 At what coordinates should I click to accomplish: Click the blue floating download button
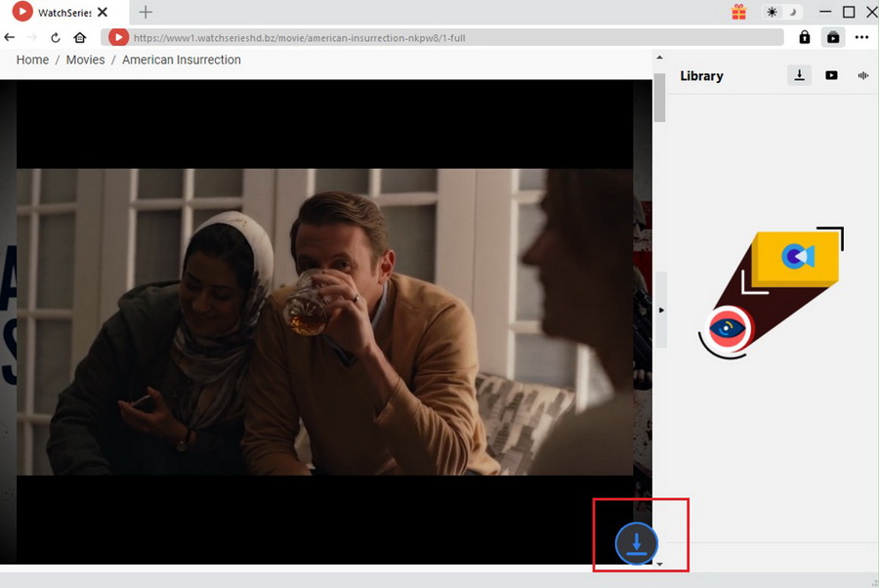pos(636,543)
